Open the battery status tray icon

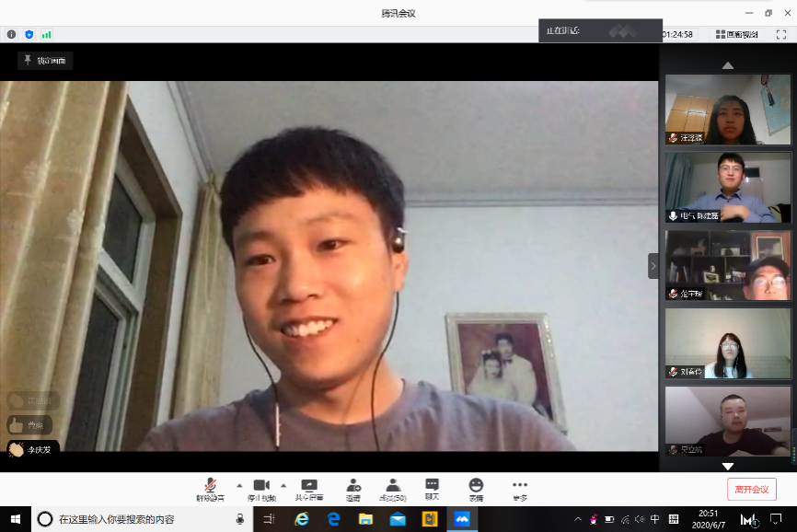click(x=609, y=519)
